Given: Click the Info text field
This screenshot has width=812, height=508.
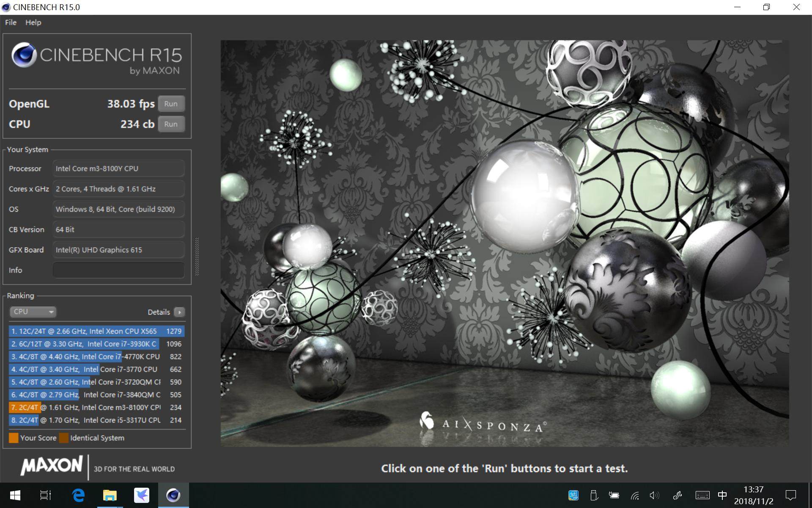Looking at the screenshot, I should [x=118, y=270].
